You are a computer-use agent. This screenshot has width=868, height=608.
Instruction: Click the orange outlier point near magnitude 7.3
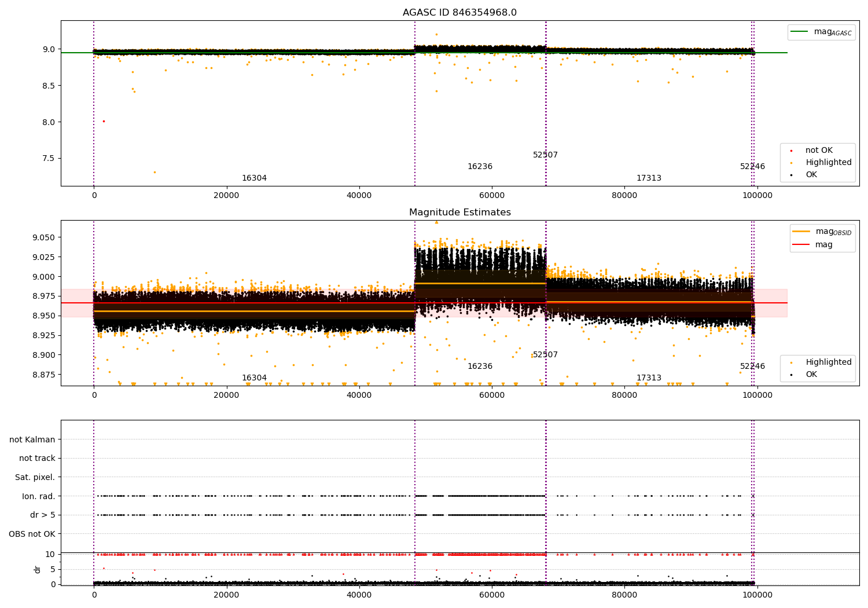click(154, 172)
